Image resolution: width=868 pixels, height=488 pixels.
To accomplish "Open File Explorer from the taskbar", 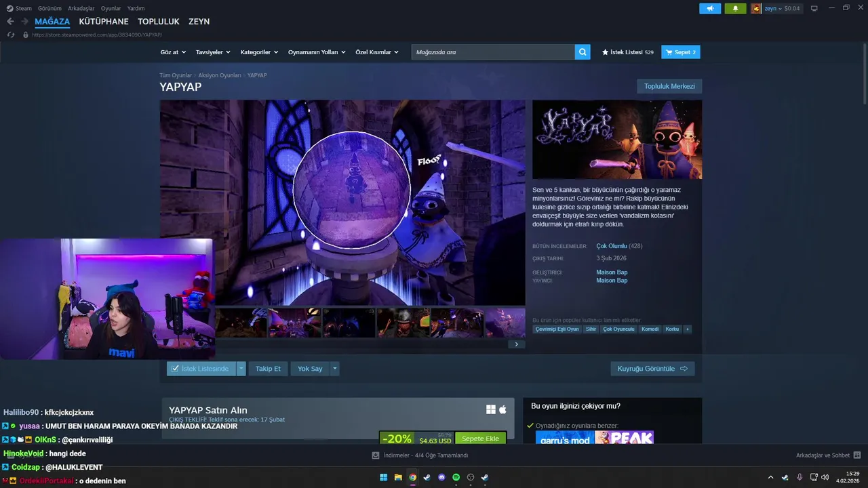I will pyautogui.click(x=398, y=477).
